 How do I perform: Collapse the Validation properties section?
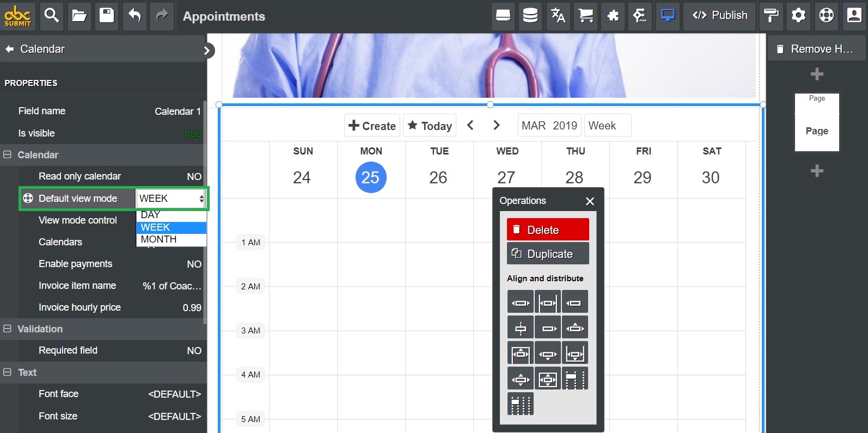[x=8, y=329]
